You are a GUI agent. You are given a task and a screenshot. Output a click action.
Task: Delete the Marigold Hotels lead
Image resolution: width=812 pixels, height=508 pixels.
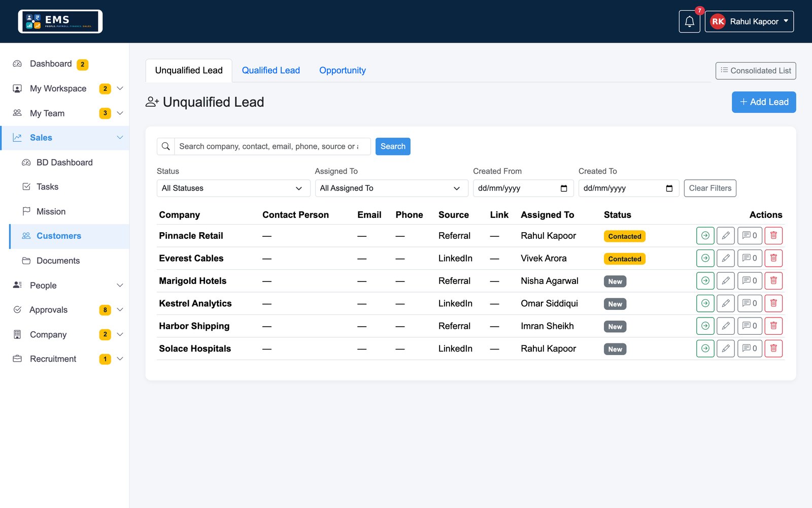click(773, 281)
